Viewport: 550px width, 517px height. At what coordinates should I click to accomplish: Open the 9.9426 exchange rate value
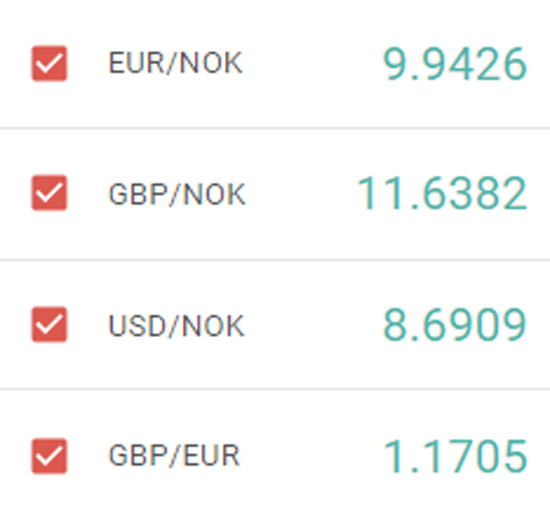[x=455, y=64]
